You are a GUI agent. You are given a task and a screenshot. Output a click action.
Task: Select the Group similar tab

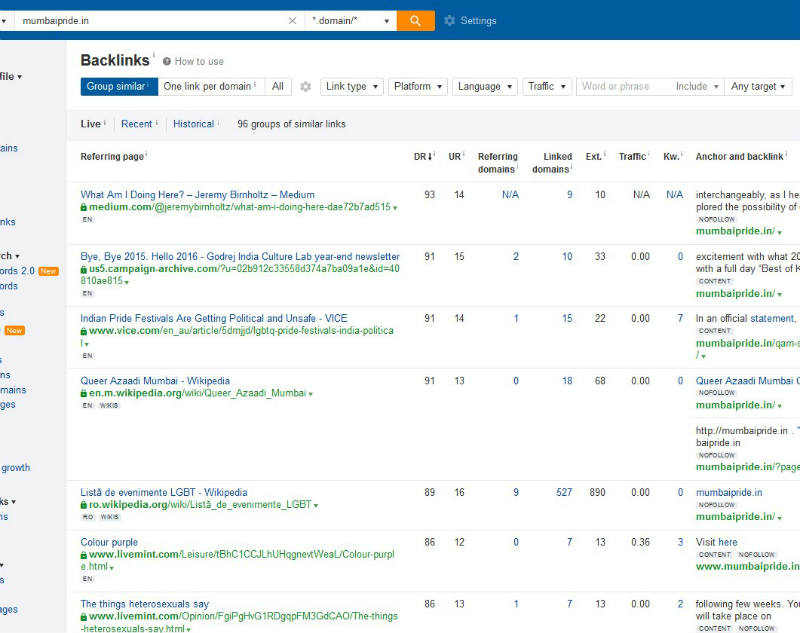(119, 87)
